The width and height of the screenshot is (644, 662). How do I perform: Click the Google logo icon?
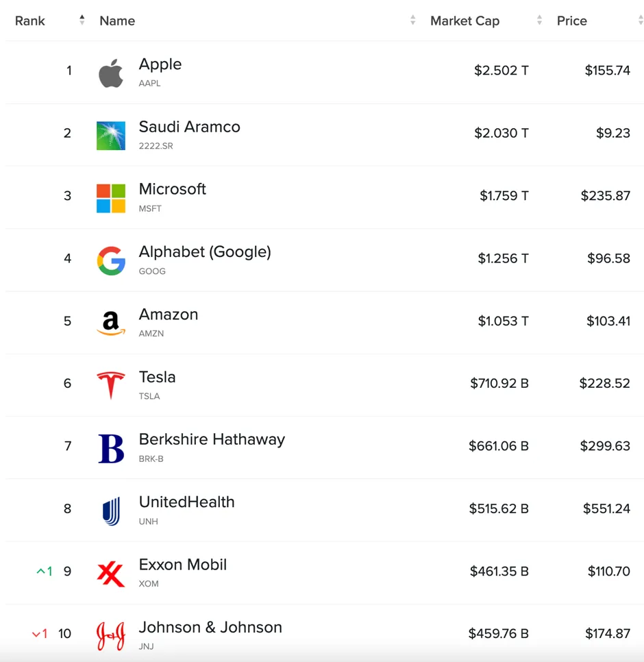coord(110,261)
